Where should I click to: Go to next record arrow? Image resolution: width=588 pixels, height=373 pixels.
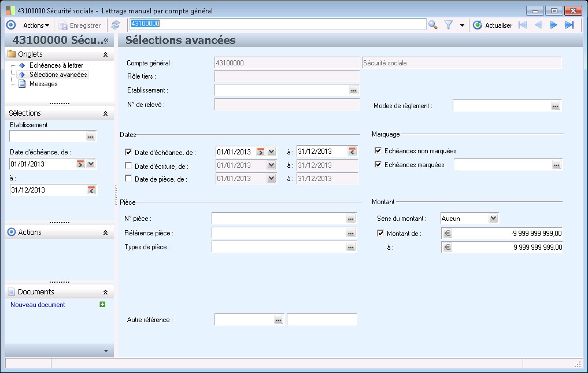(553, 25)
